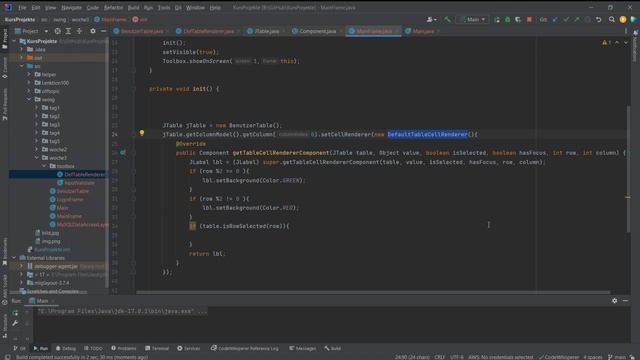640x360 pixels.
Task: Click the wrench icon in Run panel
Action: [15, 323]
